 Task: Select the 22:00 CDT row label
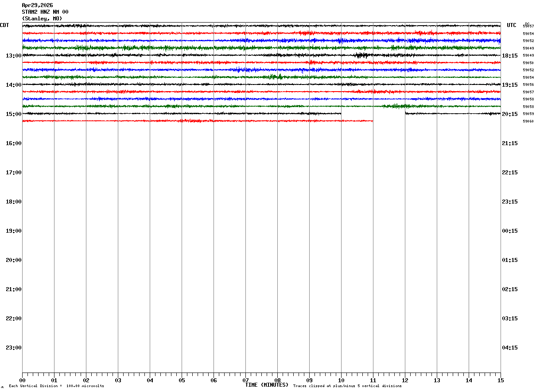point(14,319)
